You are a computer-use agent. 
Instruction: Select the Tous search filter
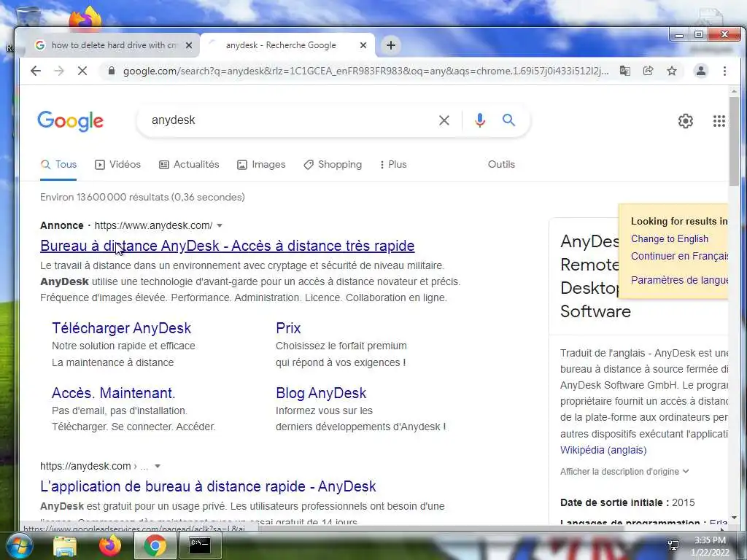(x=58, y=165)
